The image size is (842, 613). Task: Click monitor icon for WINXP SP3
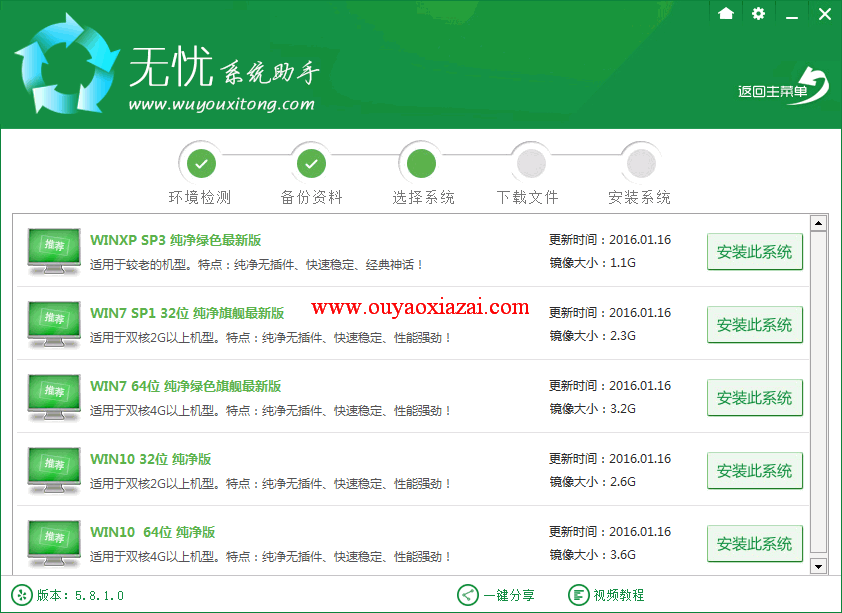54,251
